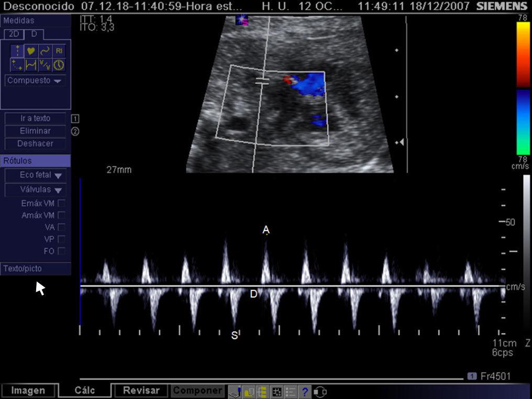532x399 pixels.
Task: Open the Compuesto dropdown
Action: 35,81
